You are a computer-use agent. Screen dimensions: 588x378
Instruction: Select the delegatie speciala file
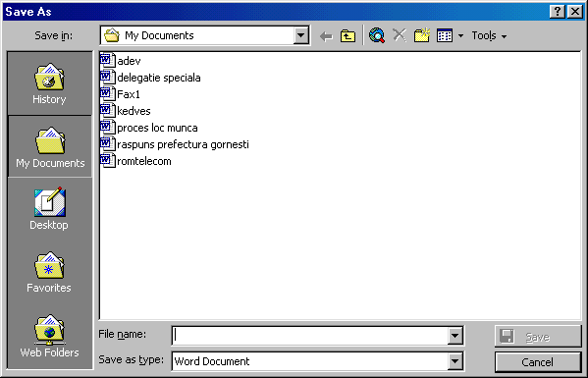(159, 78)
